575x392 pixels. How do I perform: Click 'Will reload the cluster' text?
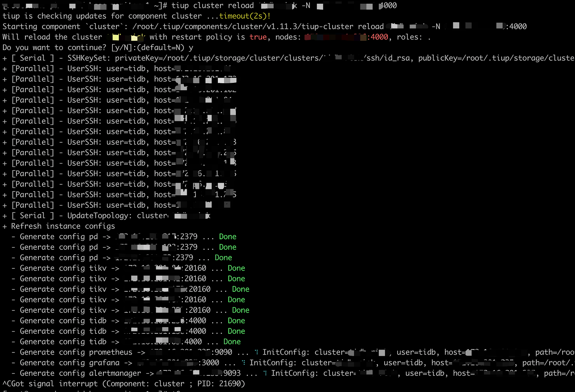click(52, 37)
